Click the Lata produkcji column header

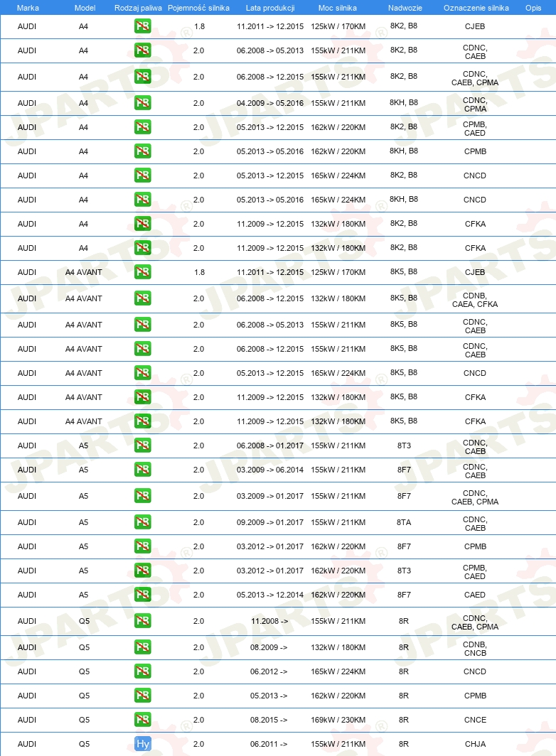coord(269,8)
